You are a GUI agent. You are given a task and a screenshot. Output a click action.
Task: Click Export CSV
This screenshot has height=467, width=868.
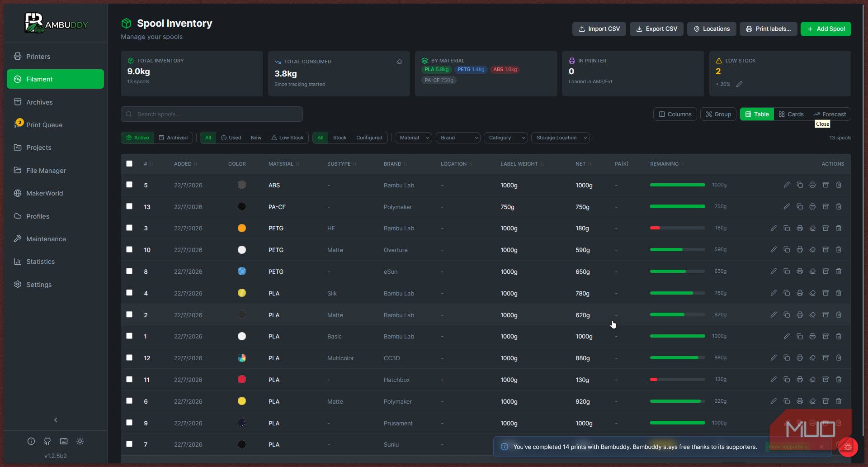656,29
